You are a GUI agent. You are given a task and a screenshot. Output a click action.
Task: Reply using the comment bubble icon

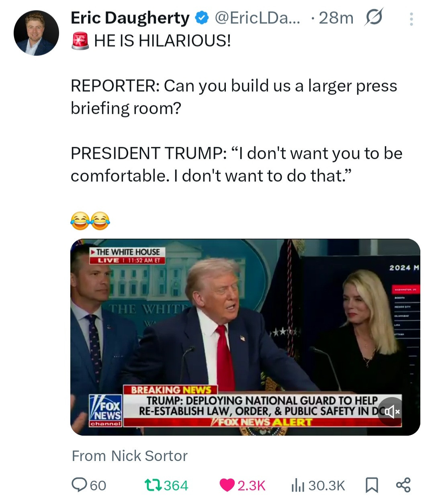click(x=79, y=485)
